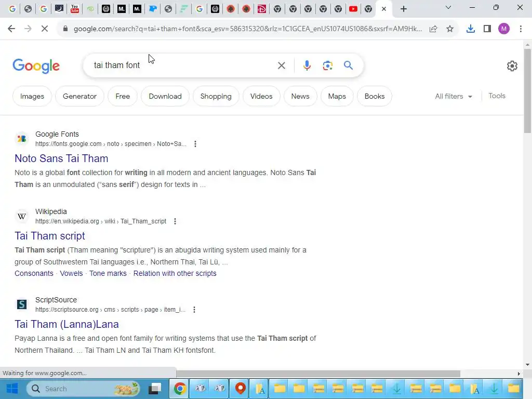The image size is (532, 399).
Task: Search by image with Lens icon
Action: pyautogui.click(x=327, y=65)
